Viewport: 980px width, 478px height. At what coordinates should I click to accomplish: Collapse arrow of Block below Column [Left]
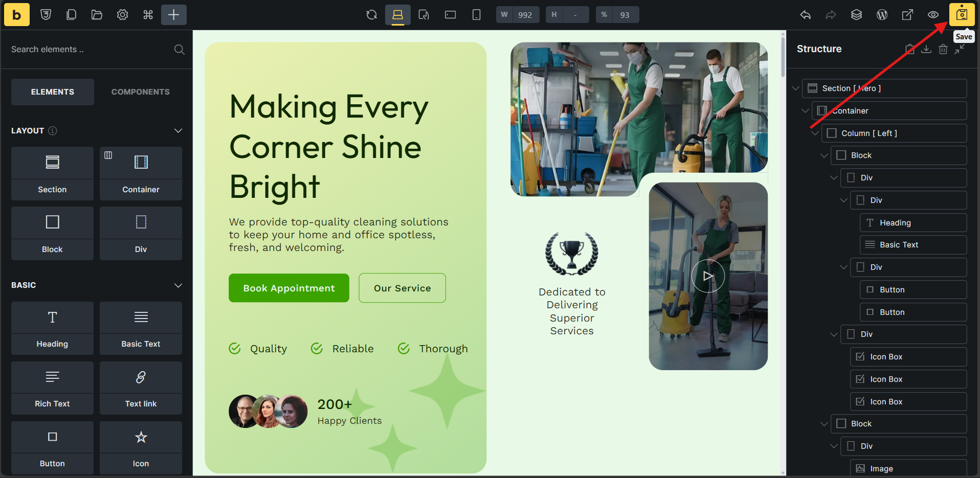point(824,155)
